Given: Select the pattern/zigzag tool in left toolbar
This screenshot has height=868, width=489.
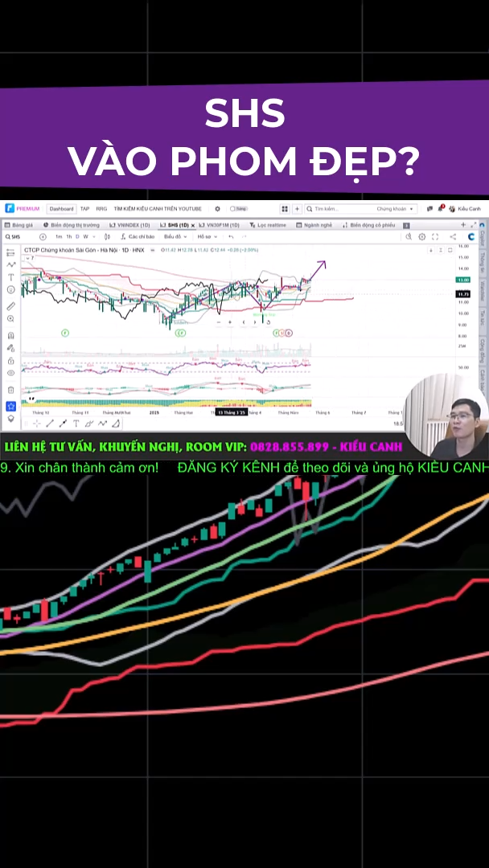Looking at the screenshot, I should click(10, 264).
